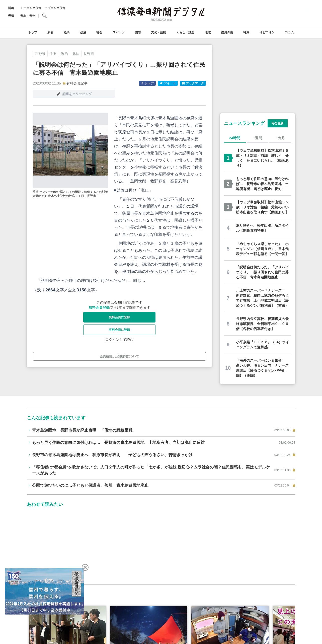
Task: Click 長野県 category tag
Action: [x=40, y=54]
